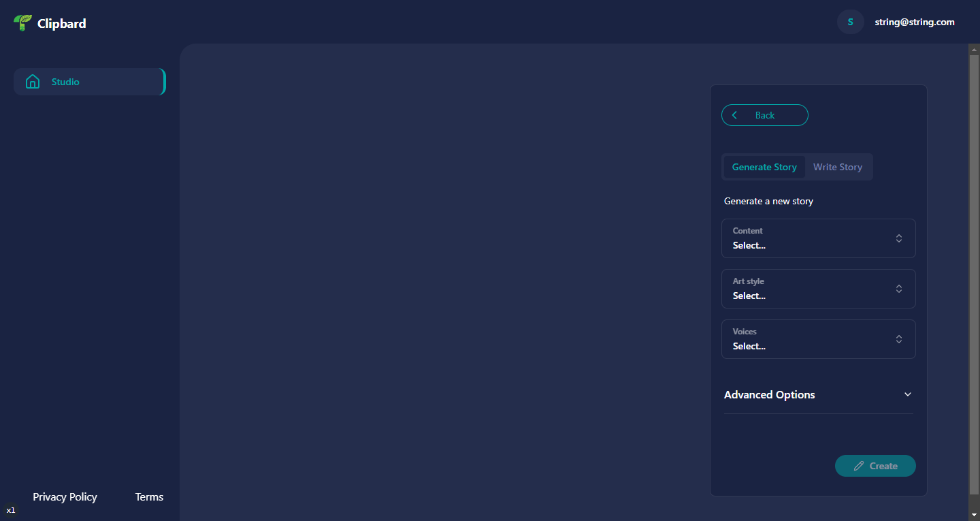
Task: Click the Back button
Action: [x=764, y=114]
